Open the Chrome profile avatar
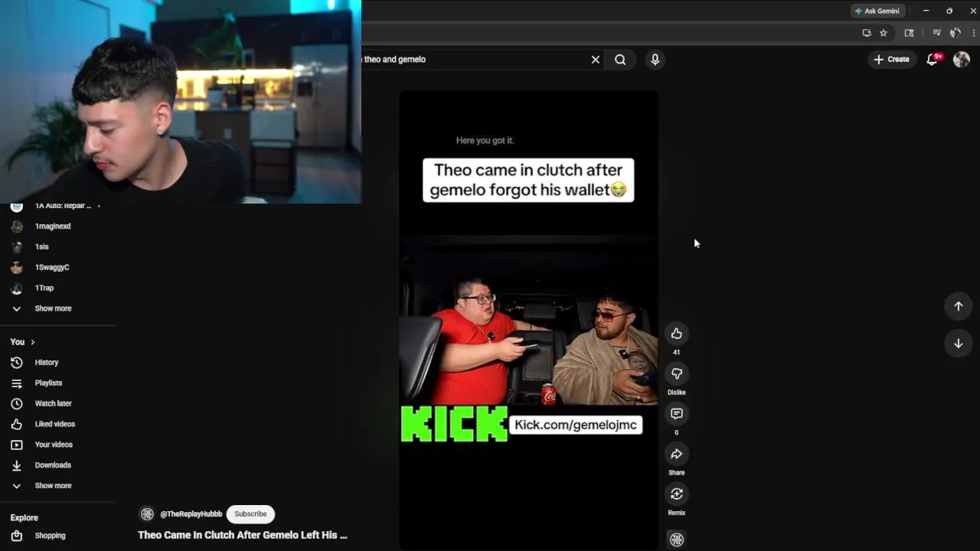 (x=955, y=33)
